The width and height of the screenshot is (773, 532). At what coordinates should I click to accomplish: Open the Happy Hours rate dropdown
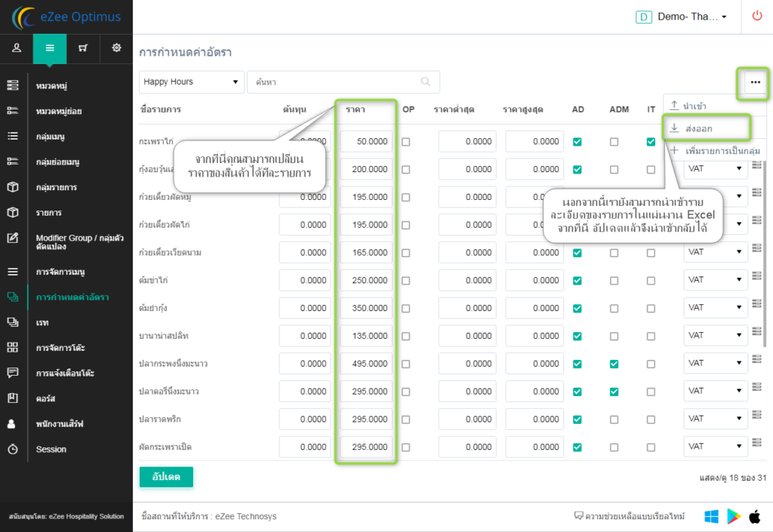[x=191, y=81]
